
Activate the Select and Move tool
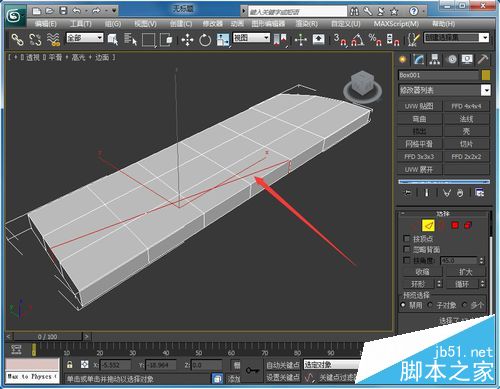pos(187,40)
